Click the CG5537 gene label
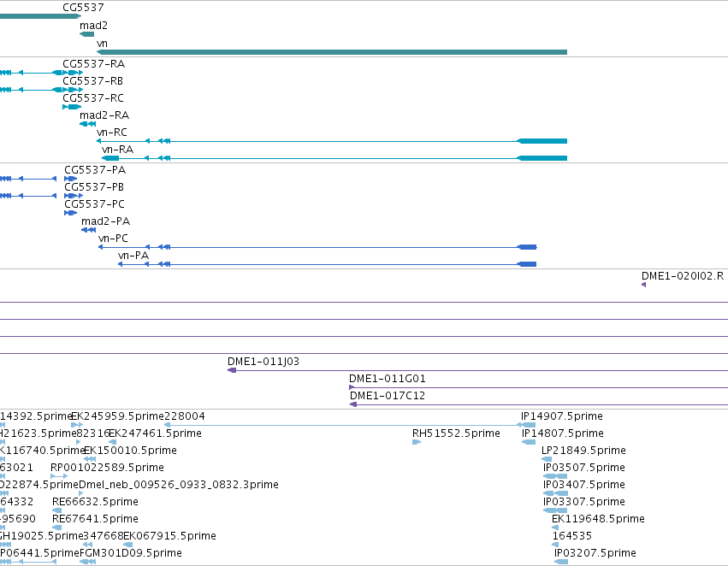Screen dimensions: 728x566 coord(83,8)
